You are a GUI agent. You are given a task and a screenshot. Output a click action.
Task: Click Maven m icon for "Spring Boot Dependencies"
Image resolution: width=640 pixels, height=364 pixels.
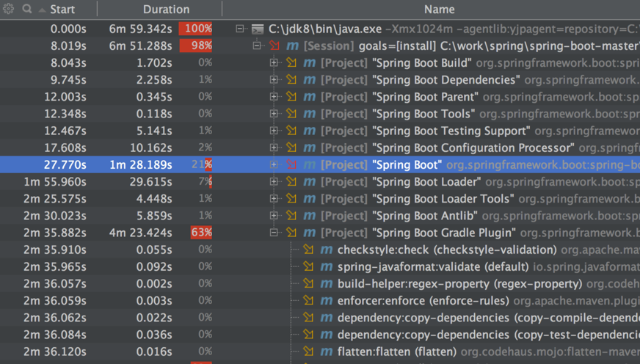pyautogui.click(x=310, y=80)
